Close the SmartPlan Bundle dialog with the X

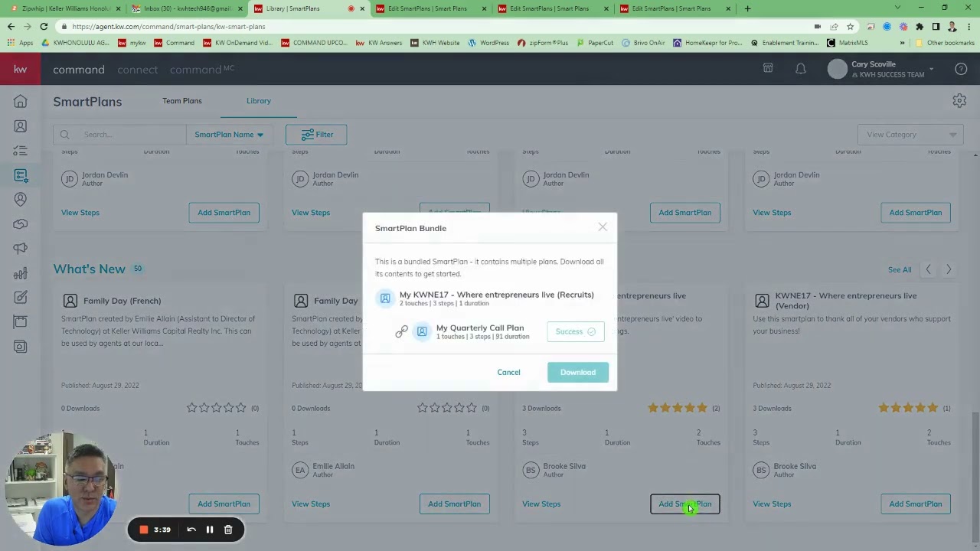point(603,227)
